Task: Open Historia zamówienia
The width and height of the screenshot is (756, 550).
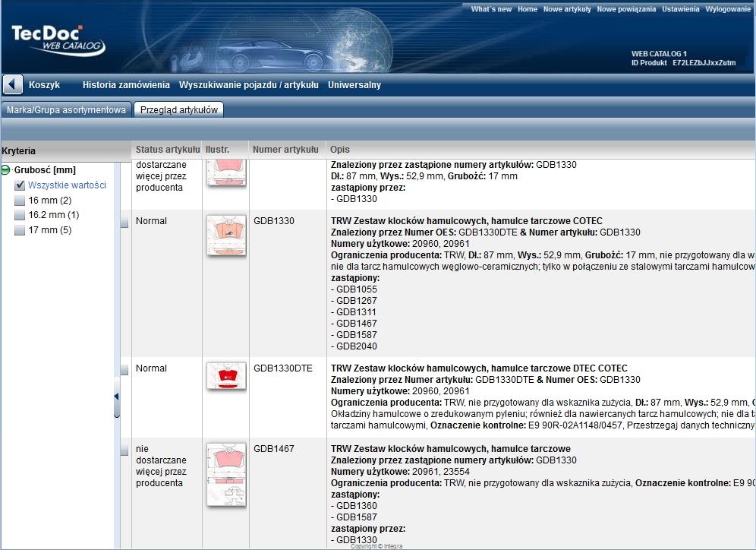Action: coord(126,85)
